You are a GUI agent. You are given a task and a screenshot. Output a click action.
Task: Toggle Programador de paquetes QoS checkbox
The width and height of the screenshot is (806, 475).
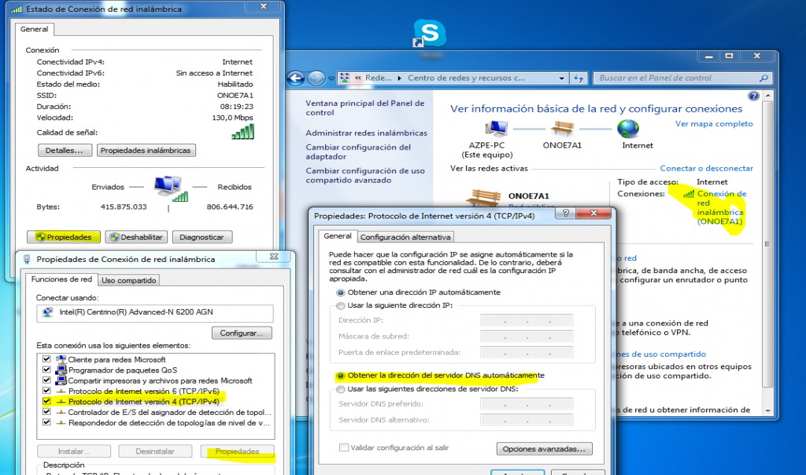tap(47, 370)
